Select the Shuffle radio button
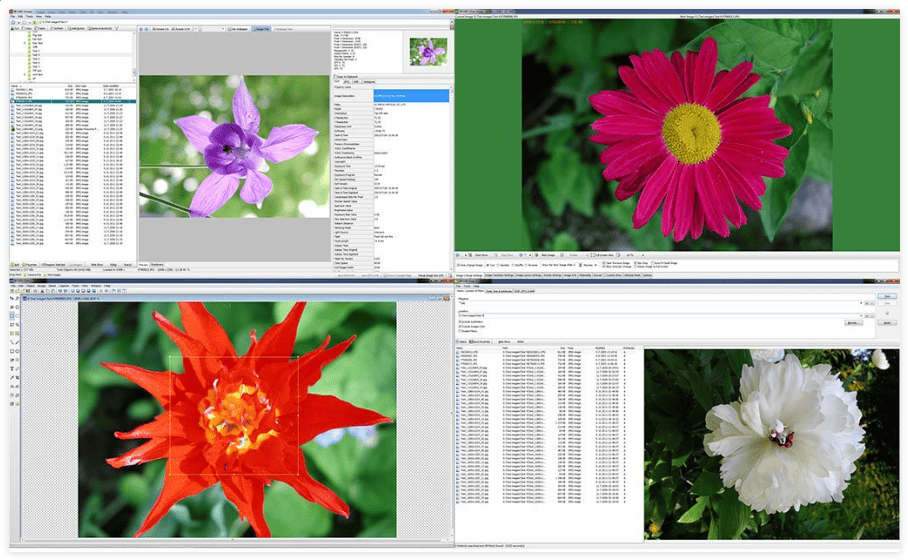 point(513,265)
